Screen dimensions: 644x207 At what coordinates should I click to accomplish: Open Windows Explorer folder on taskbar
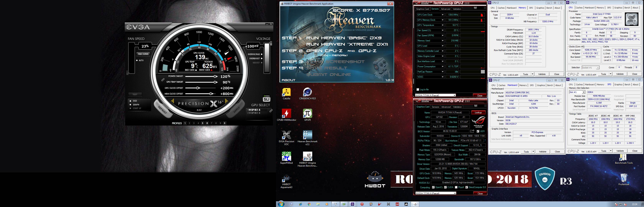(x=318, y=204)
